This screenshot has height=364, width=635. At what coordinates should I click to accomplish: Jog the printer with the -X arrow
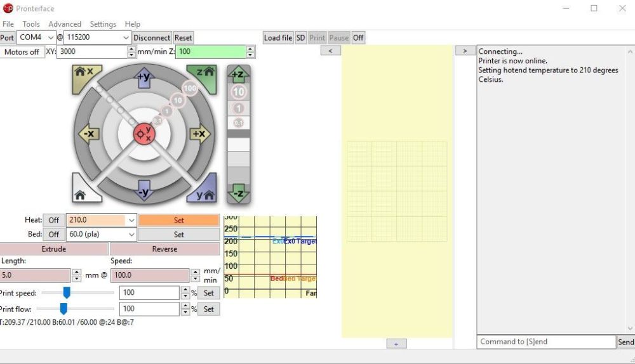click(x=88, y=134)
